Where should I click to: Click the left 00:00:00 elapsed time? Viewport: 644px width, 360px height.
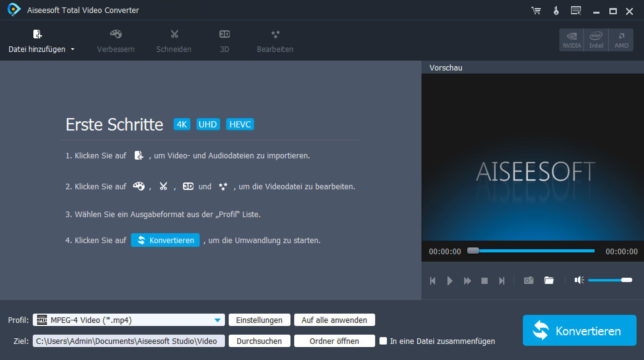coord(445,251)
